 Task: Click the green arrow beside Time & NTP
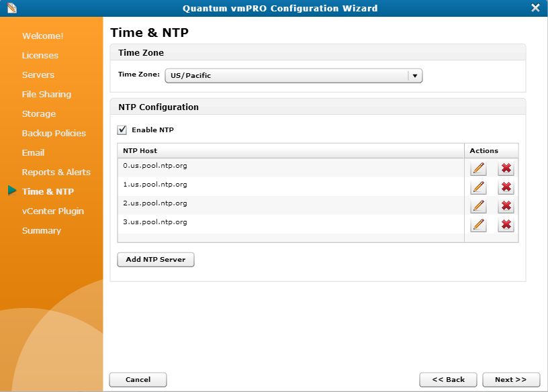coord(13,191)
